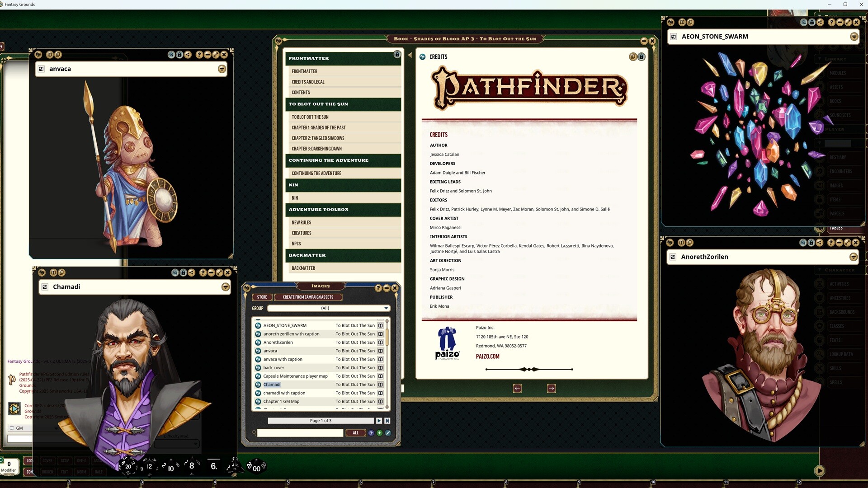This screenshot has height=488, width=868.
Task: Click the padlock icon on the anvaca window
Action: pyautogui.click(x=180, y=54)
